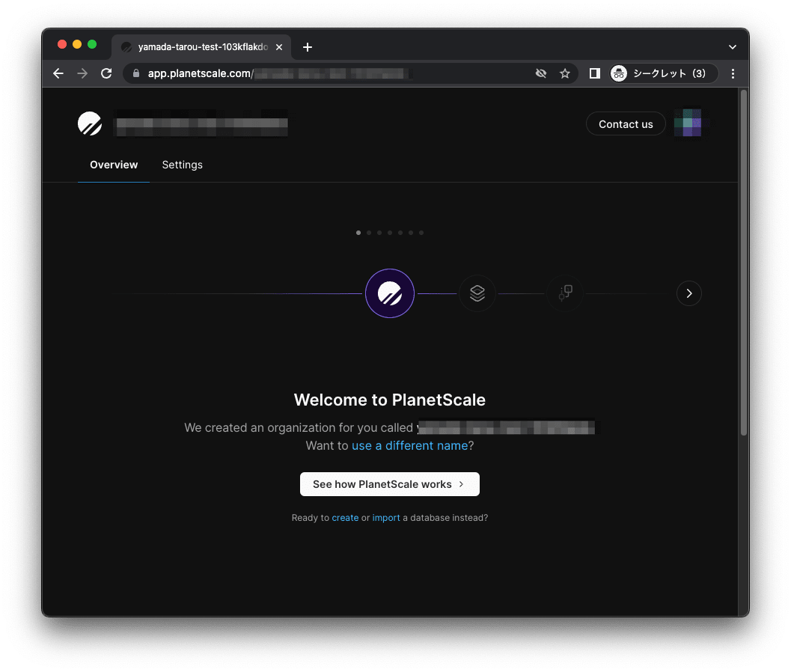Bookmark this page with the star icon
Viewport: 791px width, 672px height.
click(565, 73)
